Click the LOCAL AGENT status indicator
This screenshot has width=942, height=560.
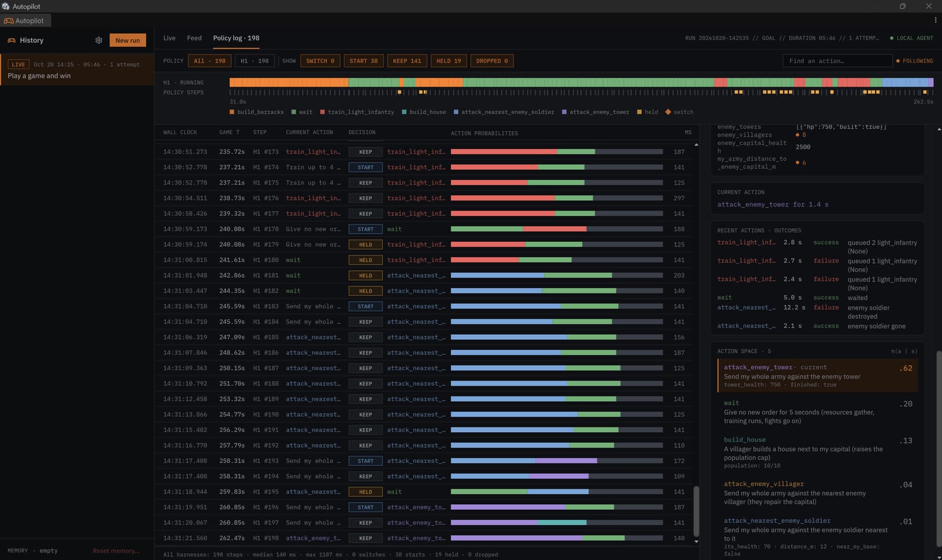911,38
